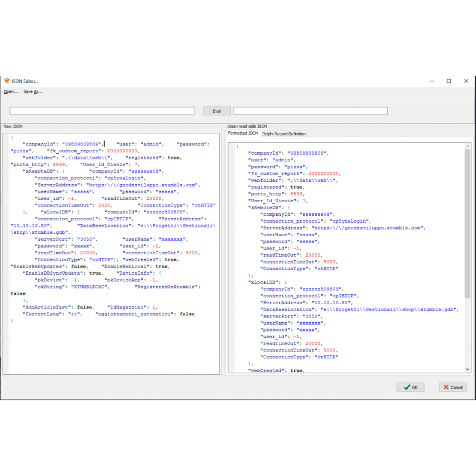Click the Formatted JSON scrollbar up arrow
This screenshot has height=476, width=476.
click(467, 146)
